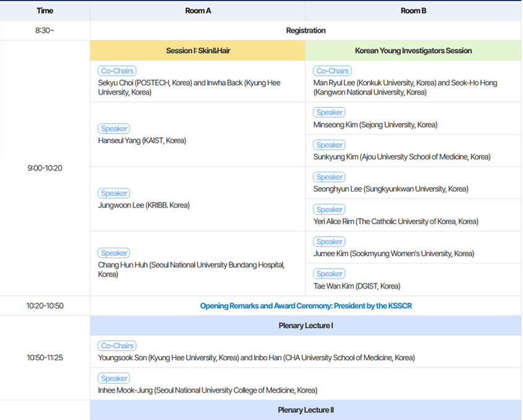The height and width of the screenshot is (420, 523).
Task: Click the Speaker badge above Seonghyun Lee
Action: (329, 177)
